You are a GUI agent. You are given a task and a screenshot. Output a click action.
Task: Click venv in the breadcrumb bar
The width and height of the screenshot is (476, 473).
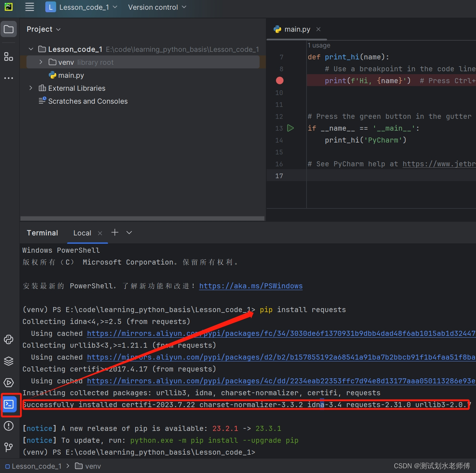click(x=88, y=466)
